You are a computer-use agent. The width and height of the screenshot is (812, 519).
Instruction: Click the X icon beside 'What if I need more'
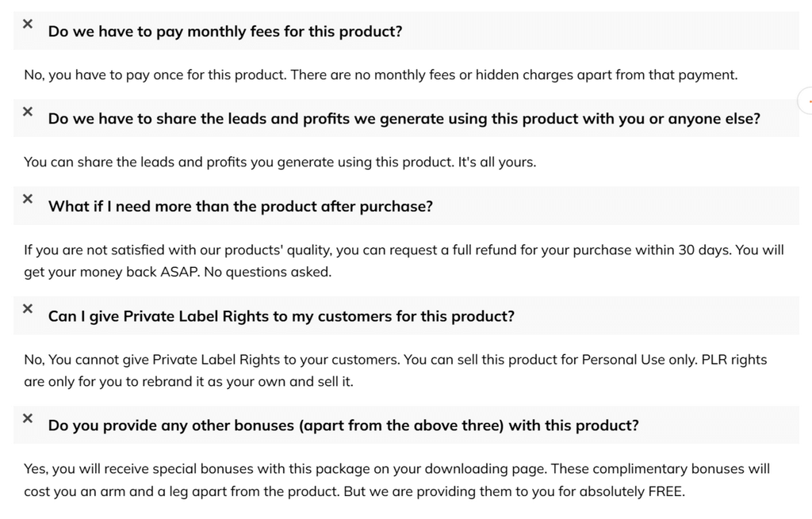tap(28, 199)
